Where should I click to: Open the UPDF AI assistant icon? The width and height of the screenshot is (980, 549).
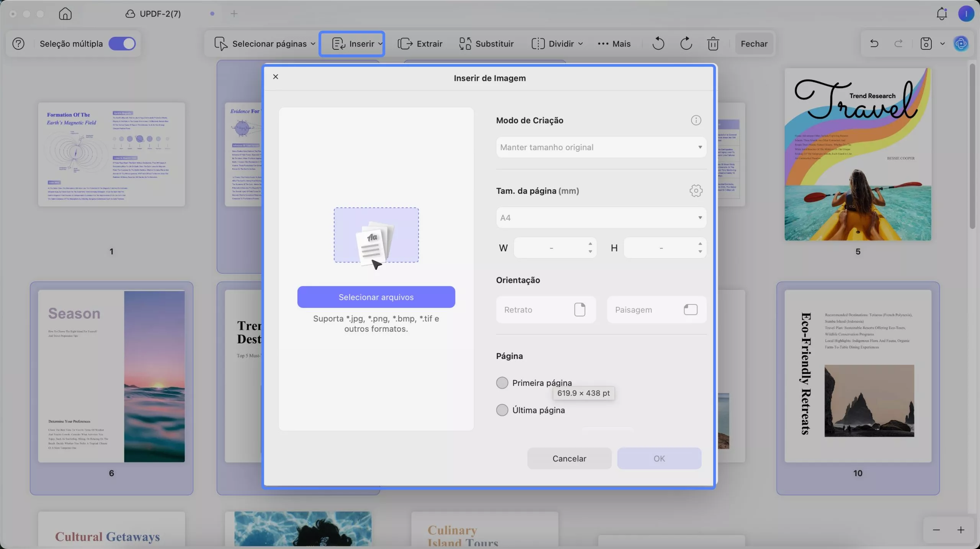click(961, 44)
